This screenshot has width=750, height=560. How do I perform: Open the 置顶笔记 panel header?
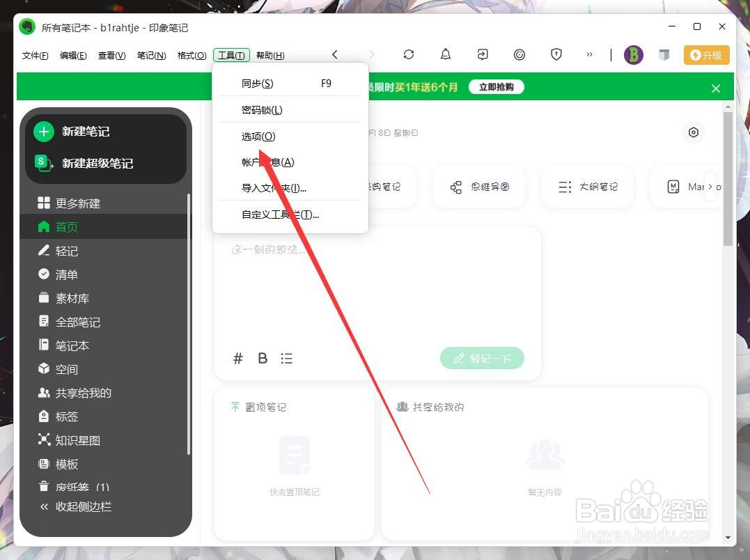click(x=259, y=407)
